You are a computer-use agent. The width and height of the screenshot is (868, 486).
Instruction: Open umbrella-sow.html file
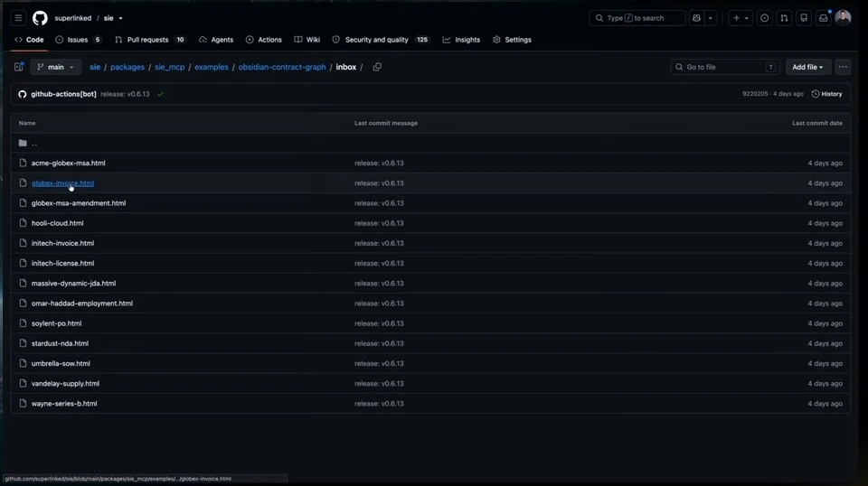(61, 363)
